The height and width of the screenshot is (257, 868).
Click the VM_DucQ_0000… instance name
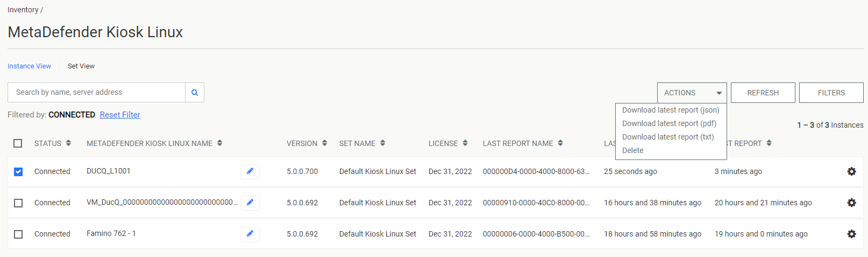click(162, 202)
